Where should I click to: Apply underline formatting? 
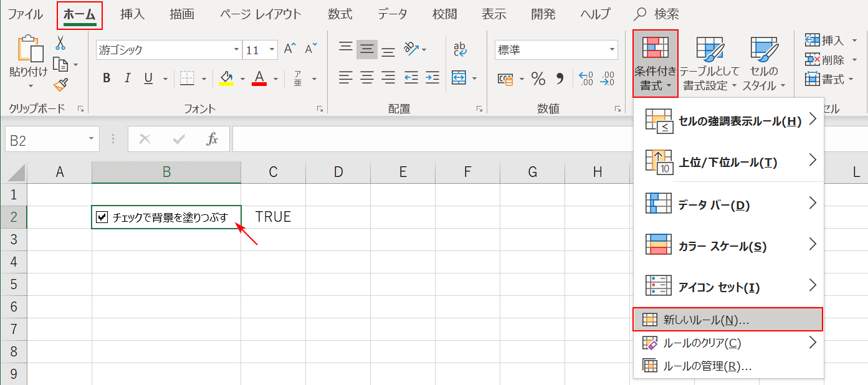147,78
